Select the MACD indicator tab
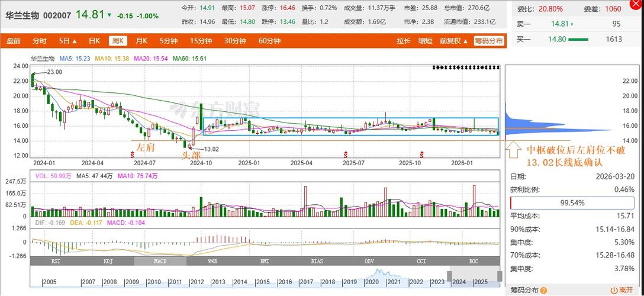Viewport: 644px width, 296px height. point(160,261)
